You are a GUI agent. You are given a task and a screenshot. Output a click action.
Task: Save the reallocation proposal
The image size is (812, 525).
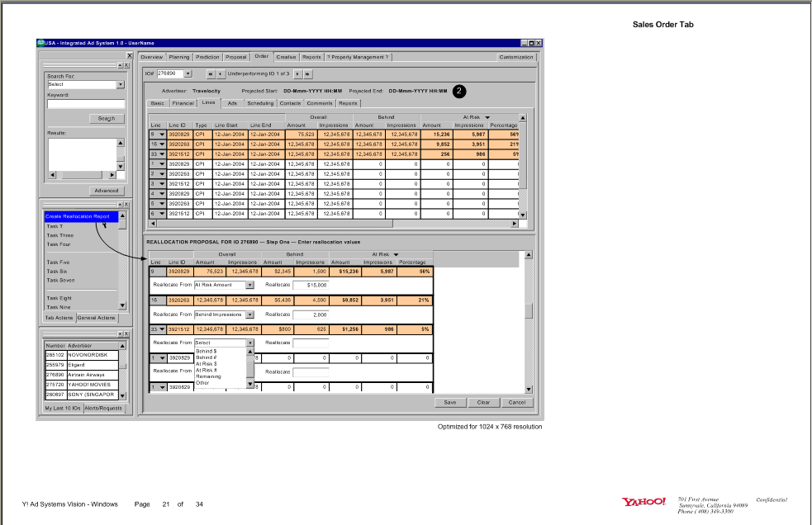451,402
